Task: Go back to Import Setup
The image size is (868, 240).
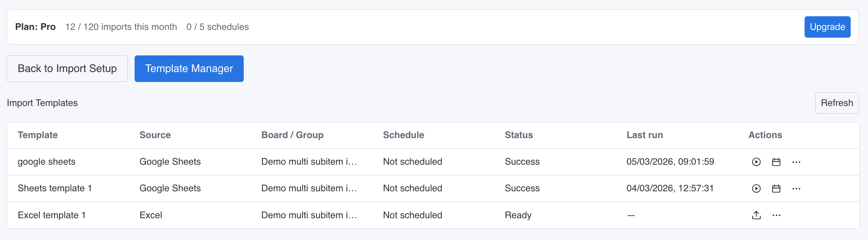Action: (x=67, y=69)
